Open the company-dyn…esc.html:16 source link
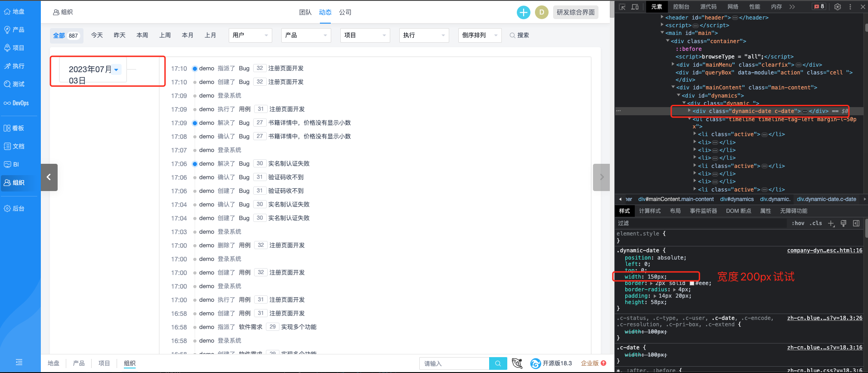This screenshot has height=373, width=868. tap(824, 250)
